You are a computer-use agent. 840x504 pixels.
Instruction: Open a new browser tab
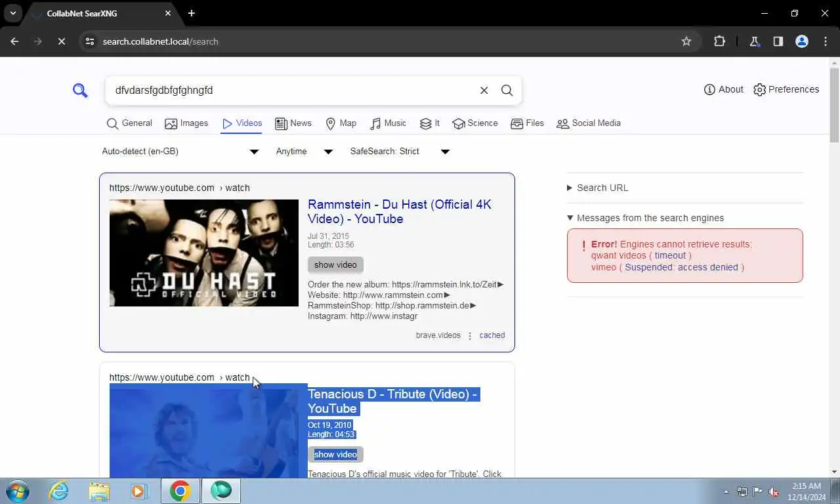tap(191, 13)
